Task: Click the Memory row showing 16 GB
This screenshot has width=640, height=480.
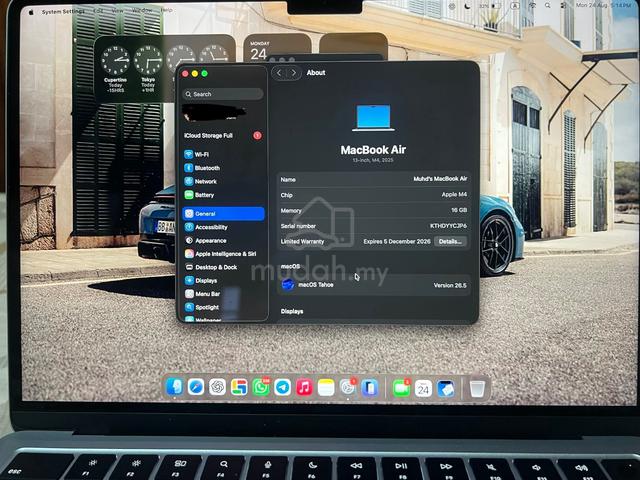Action: [x=373, y=210]
